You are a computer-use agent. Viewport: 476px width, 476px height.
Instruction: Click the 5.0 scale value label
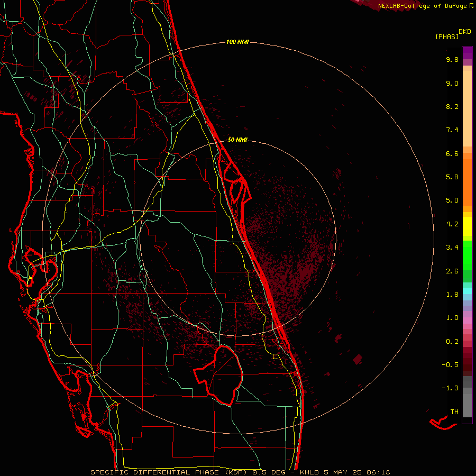[452, 200]
